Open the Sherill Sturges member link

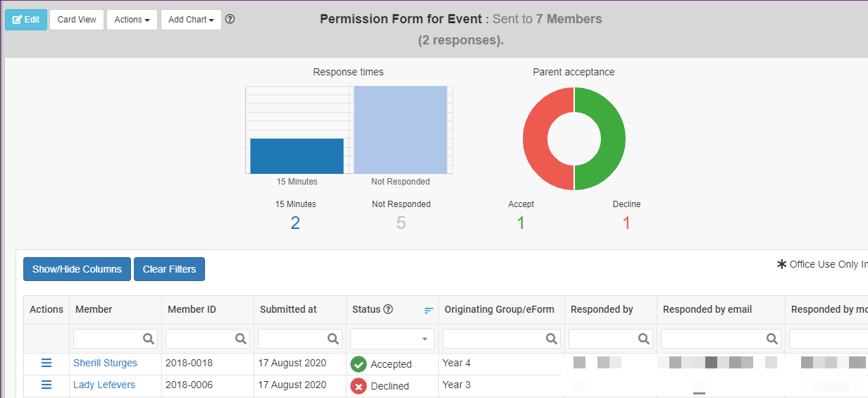point(105,363)
